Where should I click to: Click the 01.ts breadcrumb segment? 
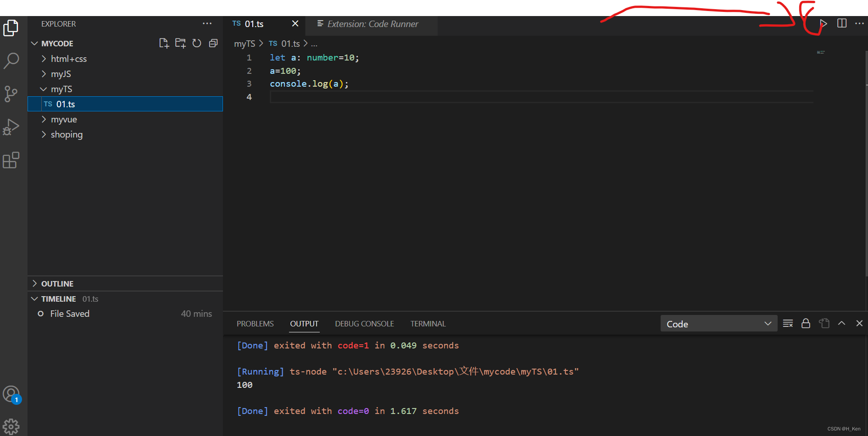pos(284,44)
